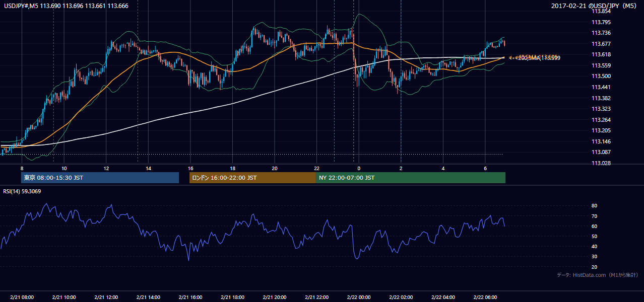Image resolution: width=644 pixels, height=302 pixels.
Task: Click price axis value 113.382
Action: (601, 98)
